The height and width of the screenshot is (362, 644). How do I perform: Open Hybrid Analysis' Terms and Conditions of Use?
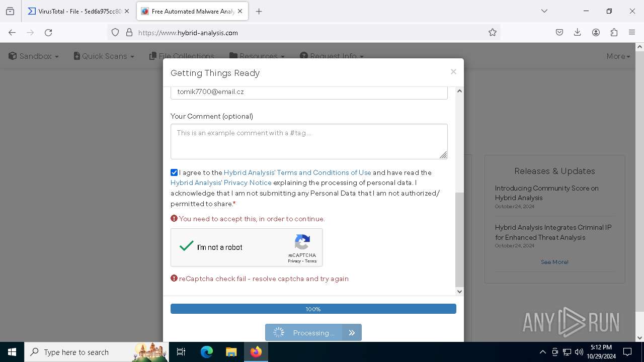click(x=297, y=172)
